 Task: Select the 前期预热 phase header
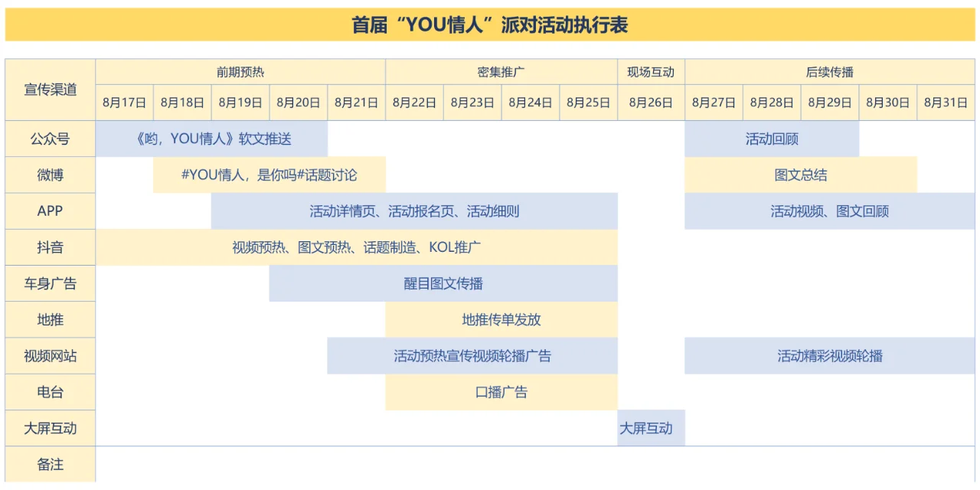click(240, 72)
